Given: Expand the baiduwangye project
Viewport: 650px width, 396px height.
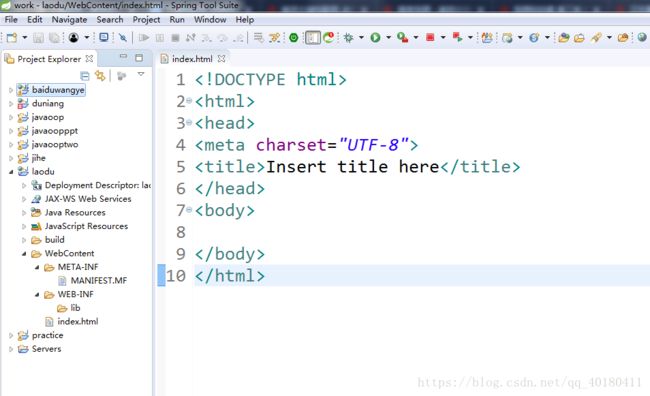Looking at the screenshot, I should (x=11, y=90).
